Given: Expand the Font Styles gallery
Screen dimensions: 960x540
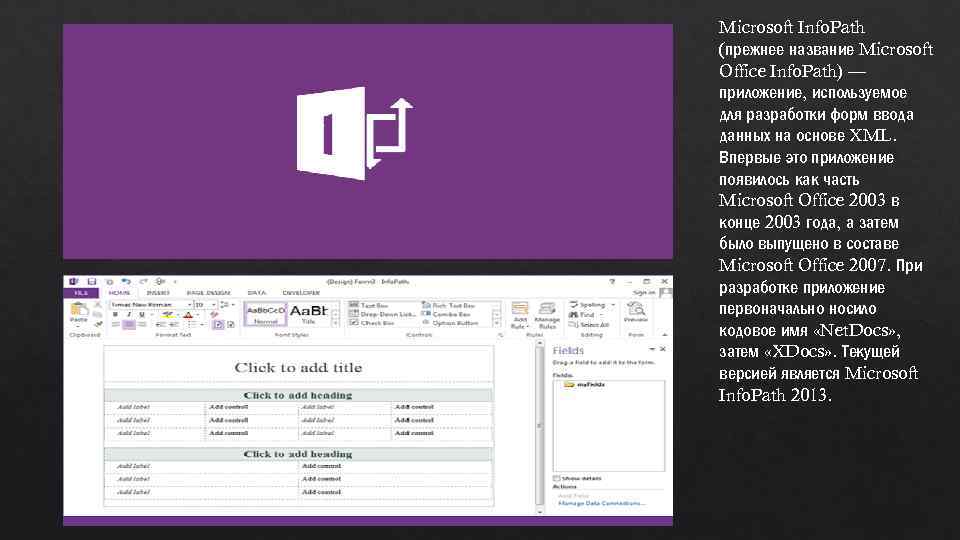Looking at the screenshot, I should (x=335, y=323).
